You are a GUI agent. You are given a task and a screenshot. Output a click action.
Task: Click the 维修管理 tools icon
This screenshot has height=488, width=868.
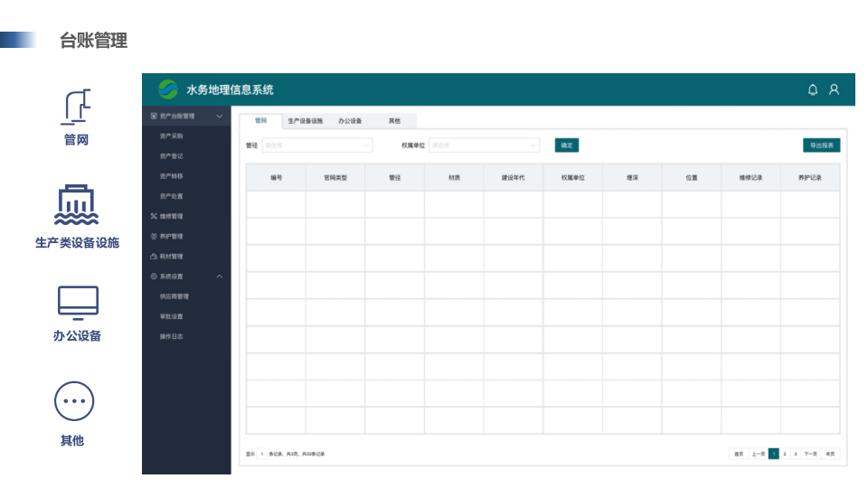point(154,216)
